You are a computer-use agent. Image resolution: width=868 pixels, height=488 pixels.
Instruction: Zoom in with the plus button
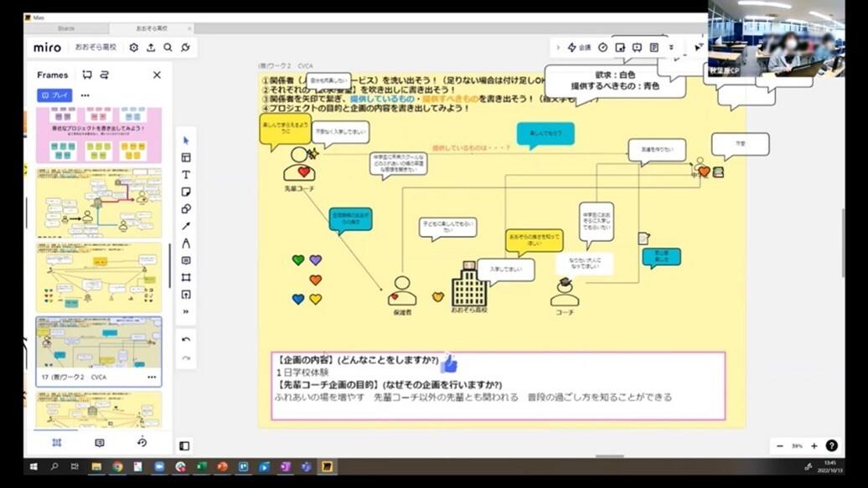(x=814, y=446)
